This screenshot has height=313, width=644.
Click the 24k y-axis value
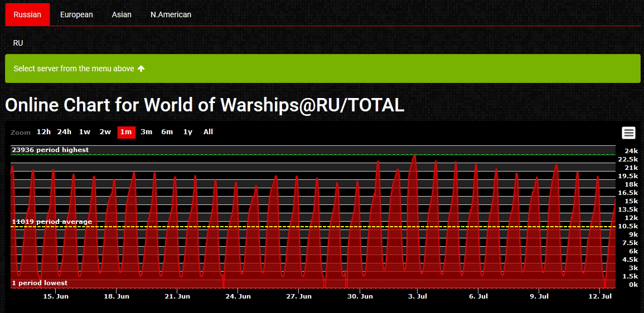point(632,151)
